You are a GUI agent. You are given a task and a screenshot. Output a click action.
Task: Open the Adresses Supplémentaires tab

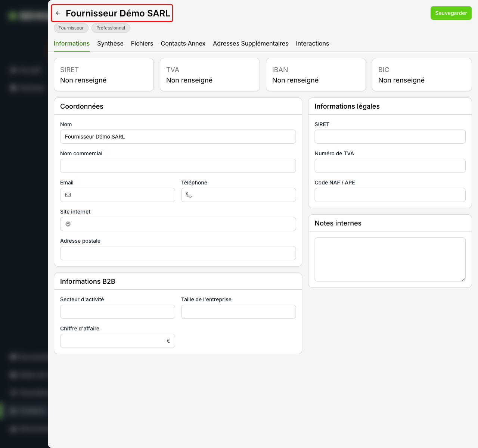pos(251,44)
